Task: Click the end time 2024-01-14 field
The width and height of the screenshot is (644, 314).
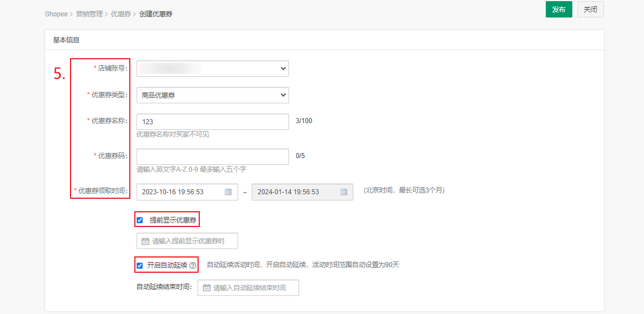Action: coord(295,192)
